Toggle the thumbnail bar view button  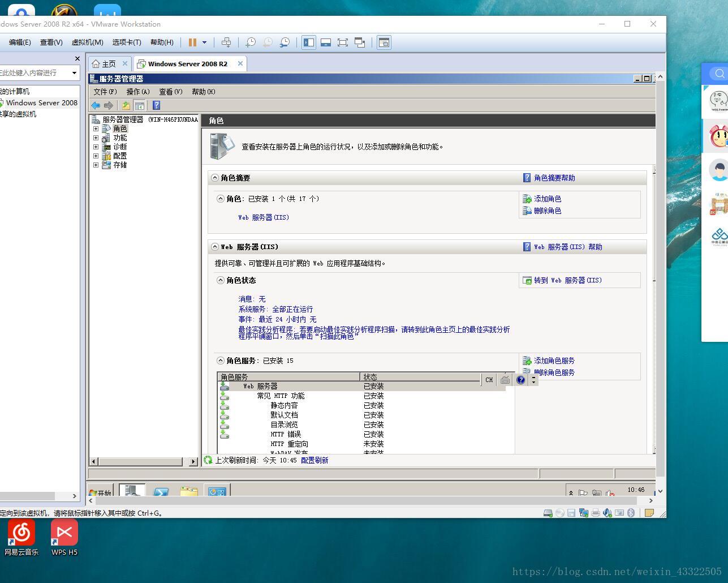tap(326, 42)
